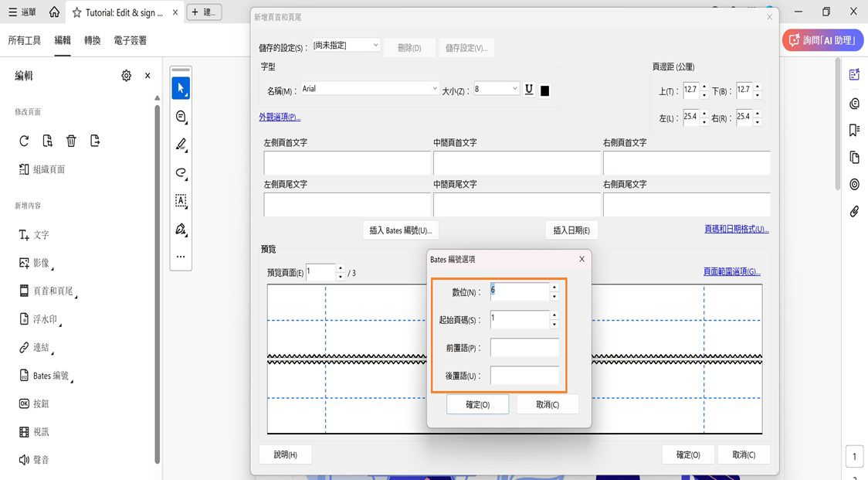Image resolution: width=868 pixels, height=480 pixels.
Task: Open the 所有工具 menu
Action: pos(25,40)
